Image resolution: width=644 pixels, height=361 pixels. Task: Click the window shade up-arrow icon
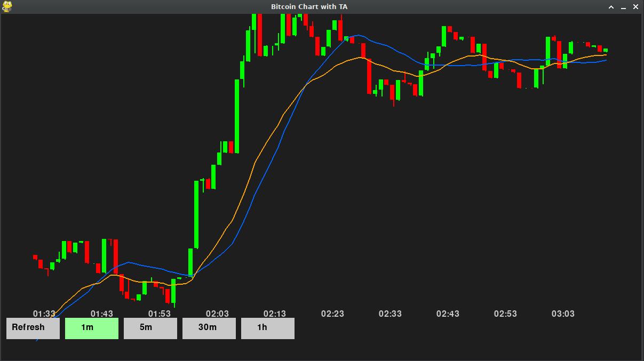point(611,7)
